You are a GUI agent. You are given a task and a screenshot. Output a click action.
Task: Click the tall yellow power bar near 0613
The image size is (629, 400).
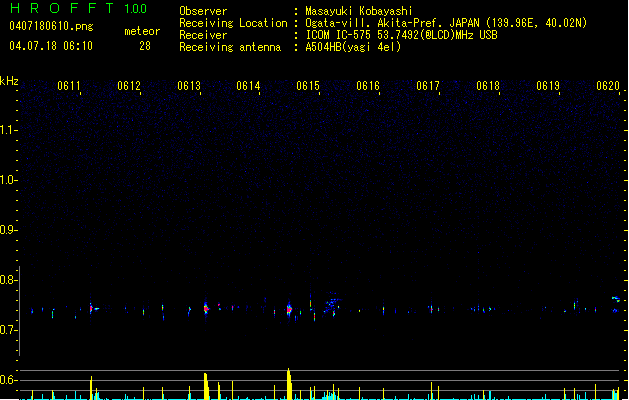tap(206, 386)
